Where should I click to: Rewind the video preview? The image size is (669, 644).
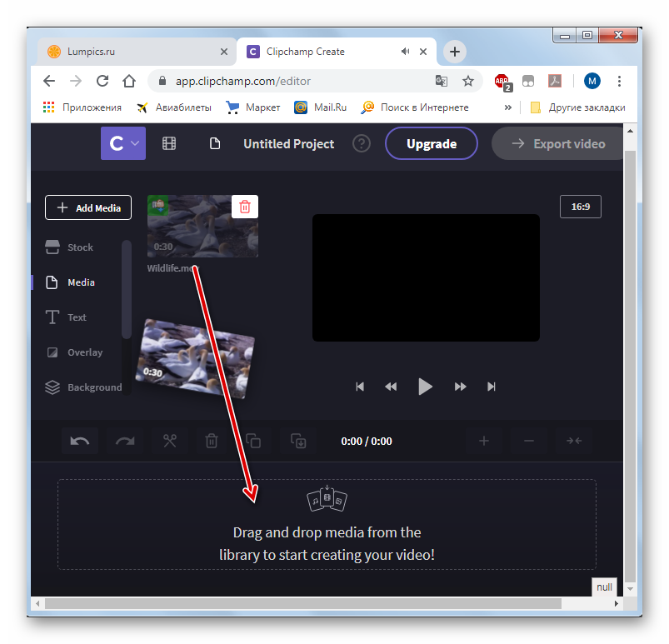click(x=391, y=387)
